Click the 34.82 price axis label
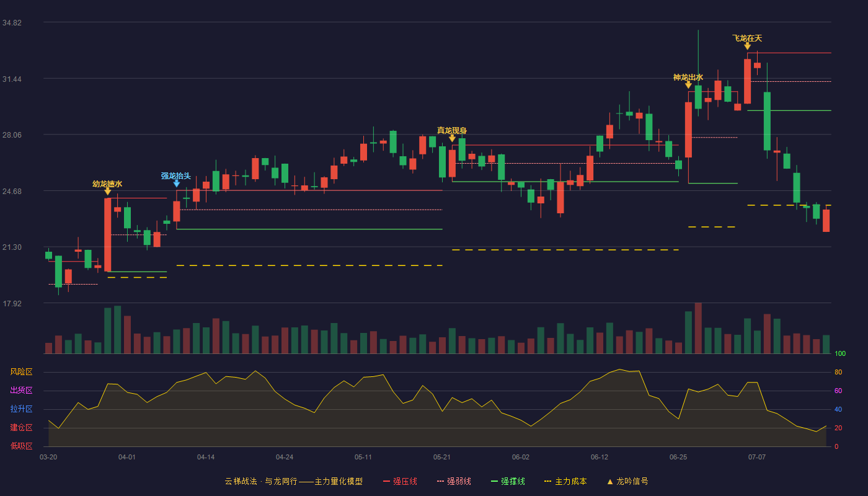The height and width of the screenshot is (496, 868). [x=12, y=23]
